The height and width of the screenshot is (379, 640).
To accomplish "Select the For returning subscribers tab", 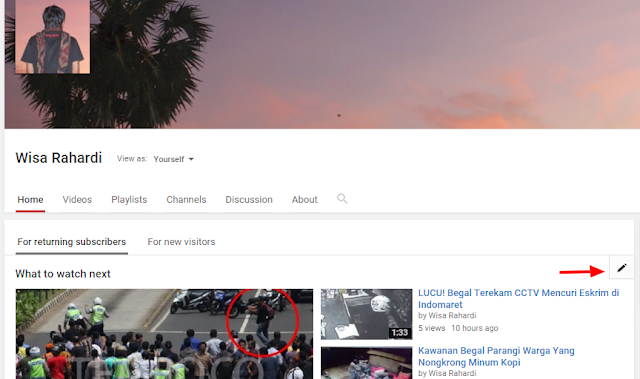I will click(x=71, y=242).
